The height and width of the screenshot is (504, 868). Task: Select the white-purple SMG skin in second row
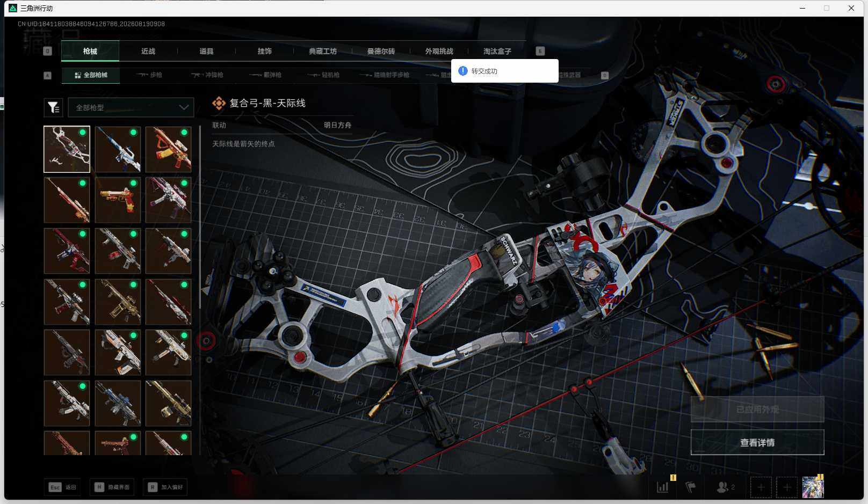click(x=168, y=200)
